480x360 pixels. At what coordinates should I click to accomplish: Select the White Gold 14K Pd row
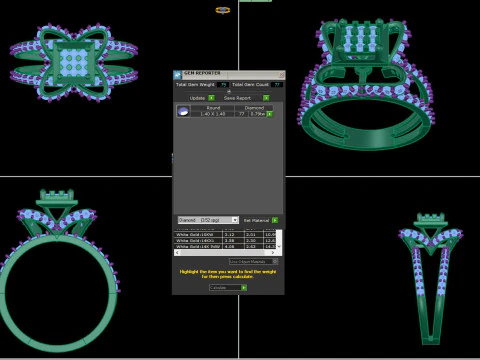[225, 246]
